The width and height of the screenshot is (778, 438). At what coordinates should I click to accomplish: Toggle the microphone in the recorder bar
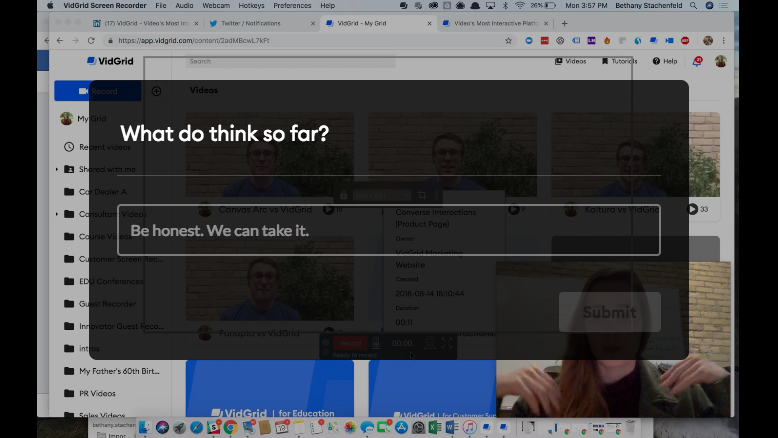(376, 343)
